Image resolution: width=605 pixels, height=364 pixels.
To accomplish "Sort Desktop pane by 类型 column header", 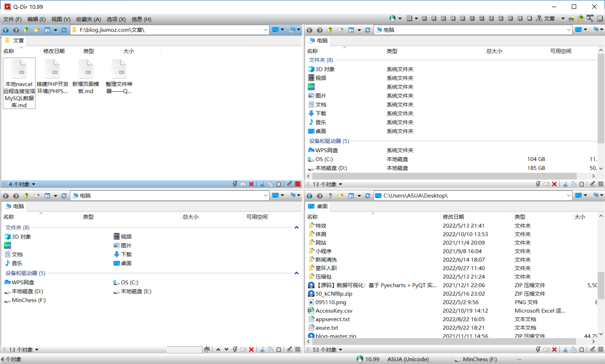I will click(543, 217).
